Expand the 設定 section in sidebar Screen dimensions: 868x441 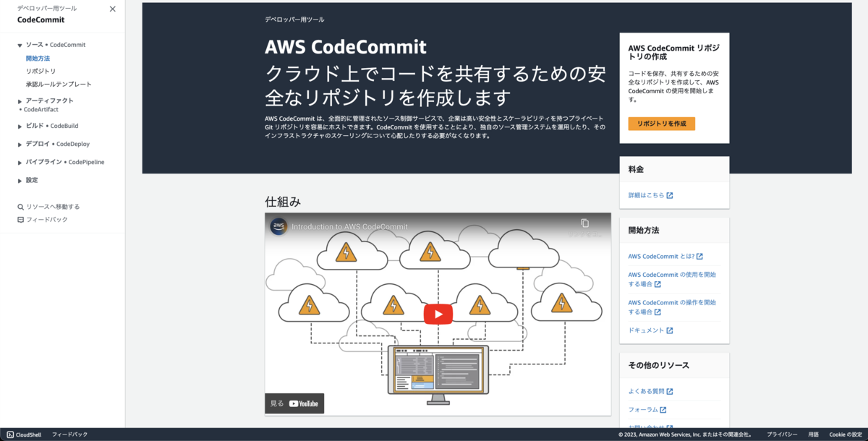coord(20,180)
